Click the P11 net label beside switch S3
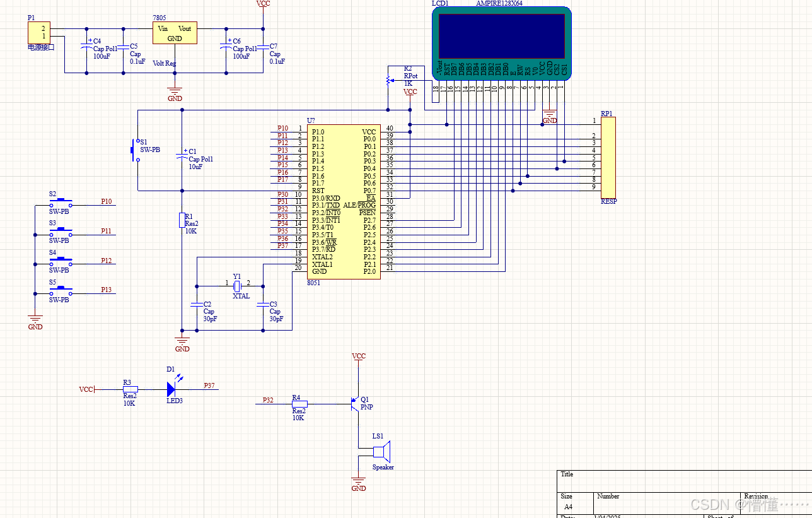 106,231
